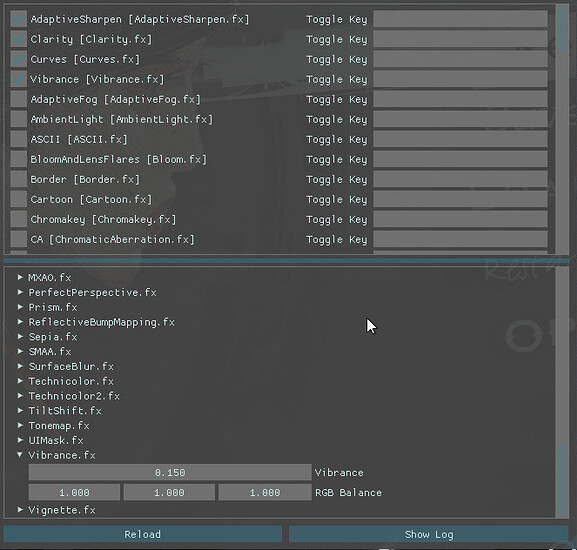Image resolution: width=577 pixels, height=550 pixels.
Task: Expand the MXAO.fx settings
Action: click(x=20, y=277)
